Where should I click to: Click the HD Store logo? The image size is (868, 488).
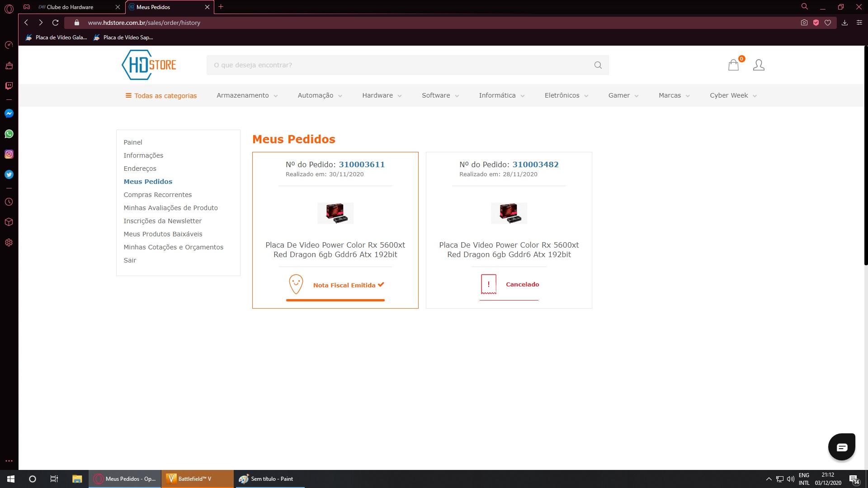149,65
